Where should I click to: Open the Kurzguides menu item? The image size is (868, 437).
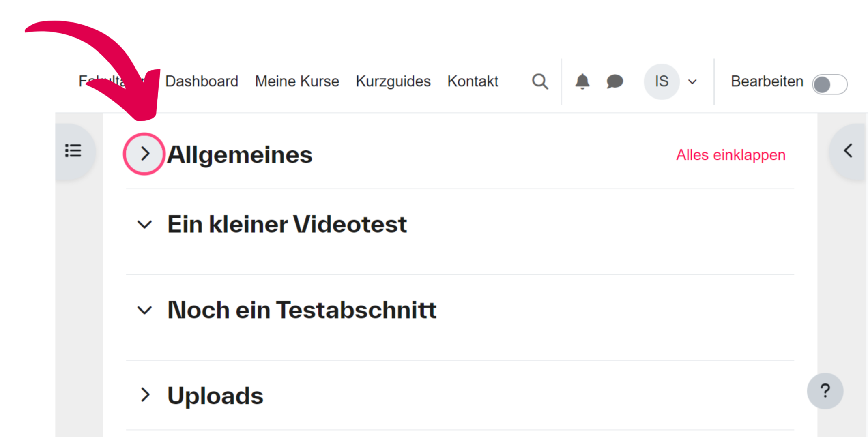coord(393,81)
